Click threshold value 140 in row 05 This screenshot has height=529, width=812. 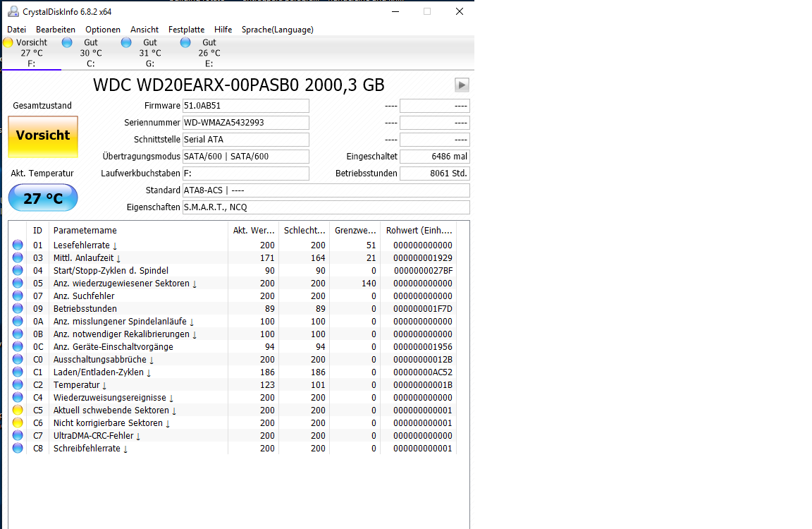tap(369, 284)
